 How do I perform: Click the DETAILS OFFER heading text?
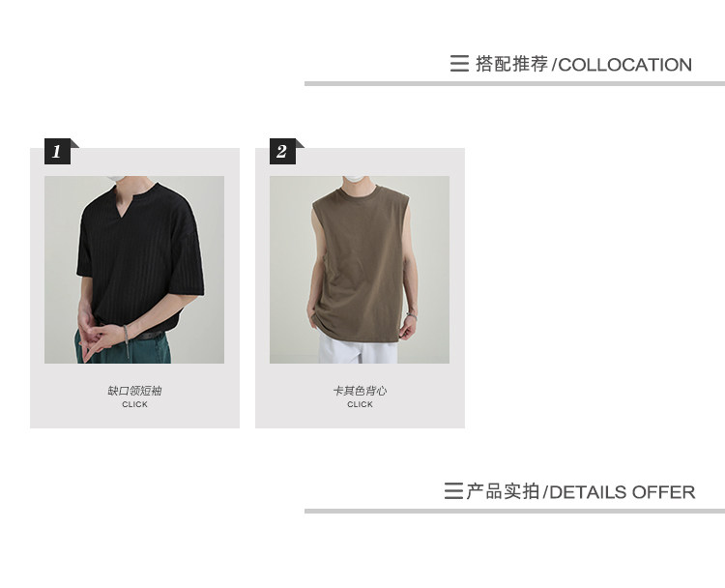623,492
